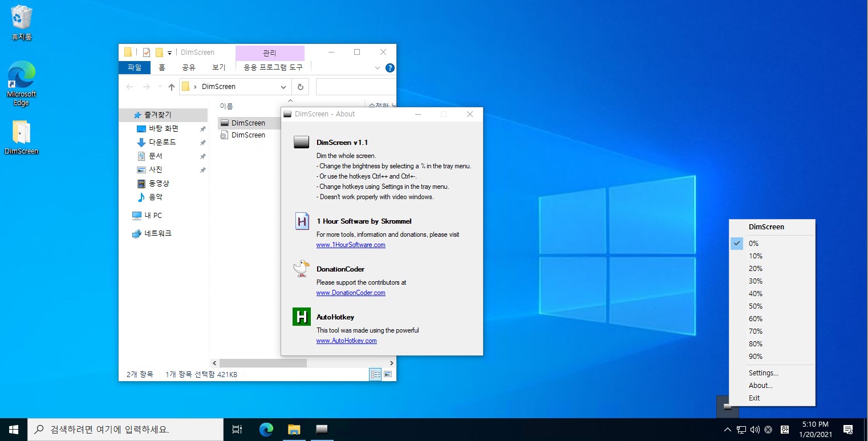Set dimming to 40%
868x441 pixels.
point(773,293)
